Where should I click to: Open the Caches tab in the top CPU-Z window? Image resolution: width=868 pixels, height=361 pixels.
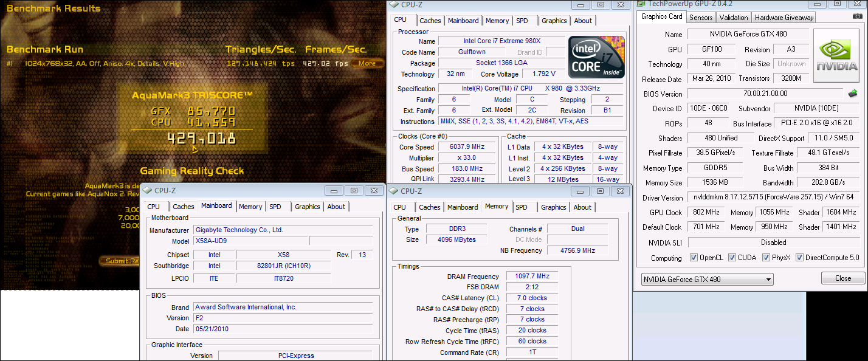[430, 21]
